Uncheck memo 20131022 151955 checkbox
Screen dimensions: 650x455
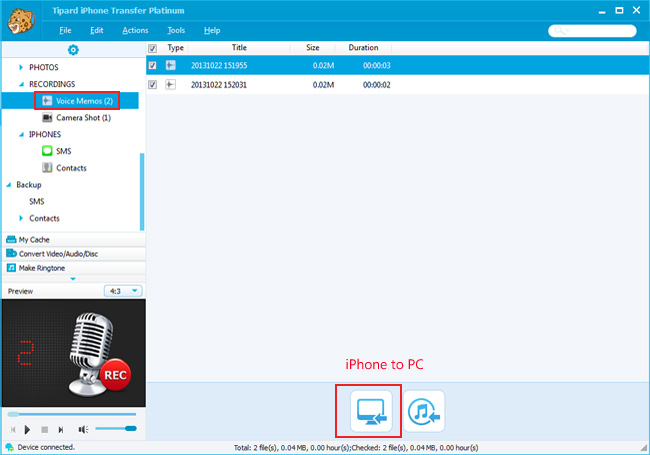pyautogui.click(x=153, y=65)
